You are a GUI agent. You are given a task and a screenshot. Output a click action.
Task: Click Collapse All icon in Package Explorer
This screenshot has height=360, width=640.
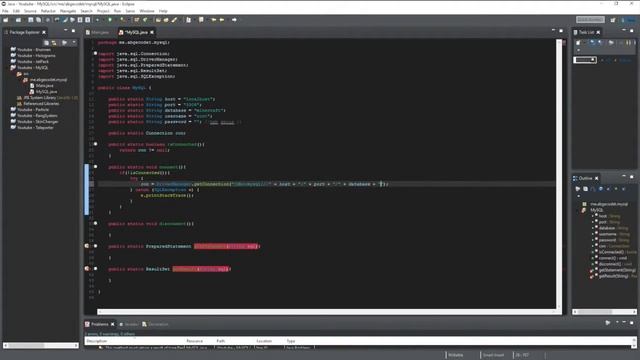pyautogui.click(x=46, y=42)
